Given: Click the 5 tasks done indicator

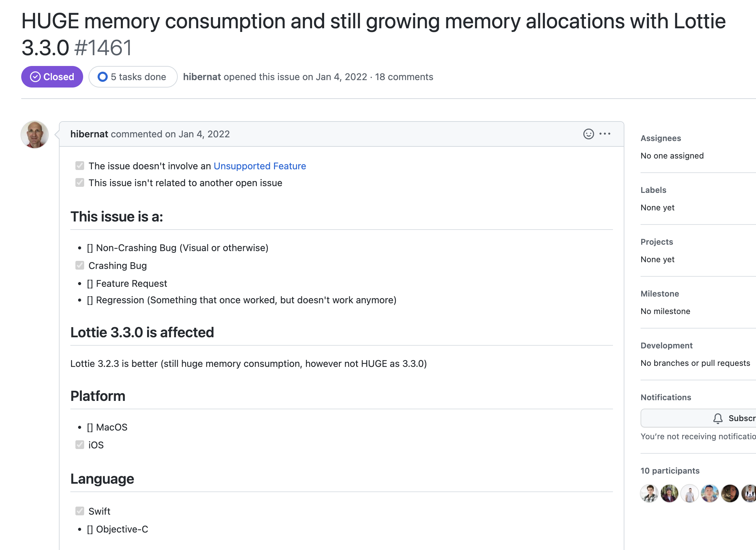Looking at the screenshot, I should 133,77.
